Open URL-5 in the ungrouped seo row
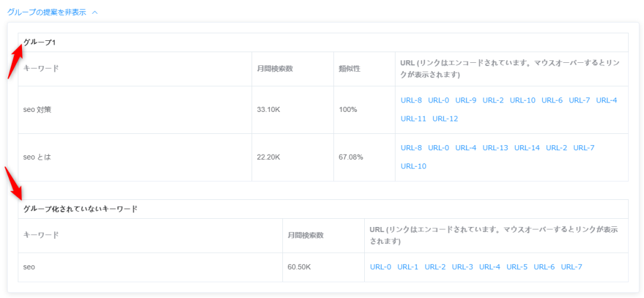The image size is (644, 298). point(517,267)
